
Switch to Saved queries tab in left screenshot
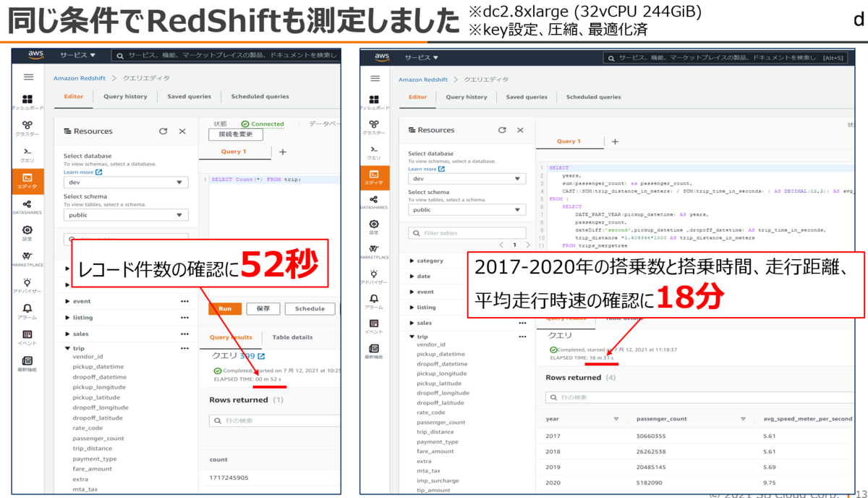pos(189,96)
